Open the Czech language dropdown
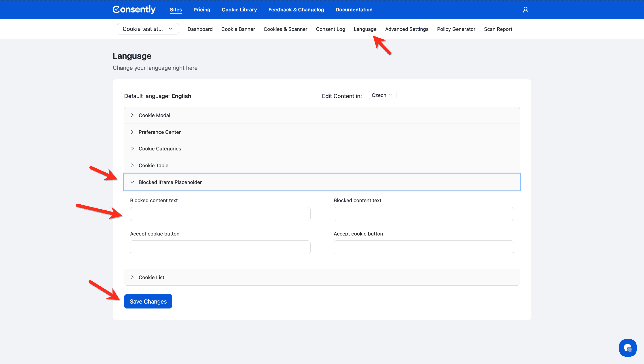The width and height of the screenshot is (644, 364). (x=382, y=95)
